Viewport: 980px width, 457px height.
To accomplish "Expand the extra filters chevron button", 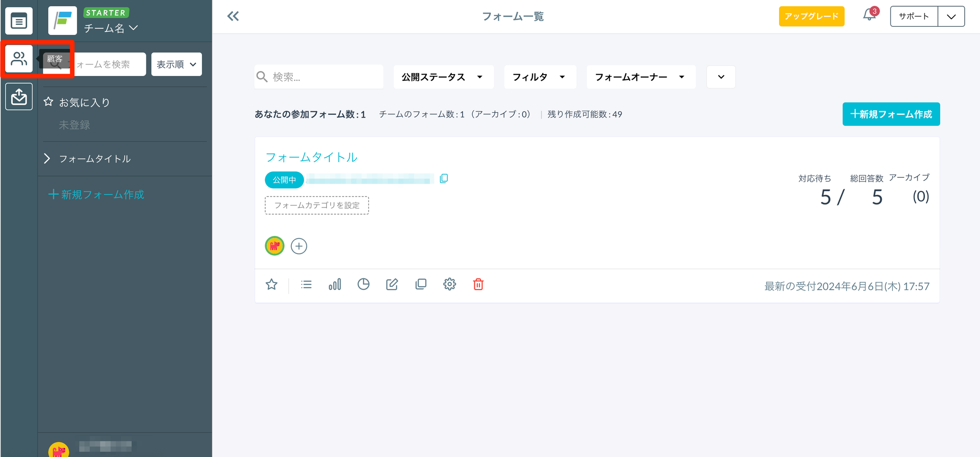I will pyautogui.click(x=721, y=77).
